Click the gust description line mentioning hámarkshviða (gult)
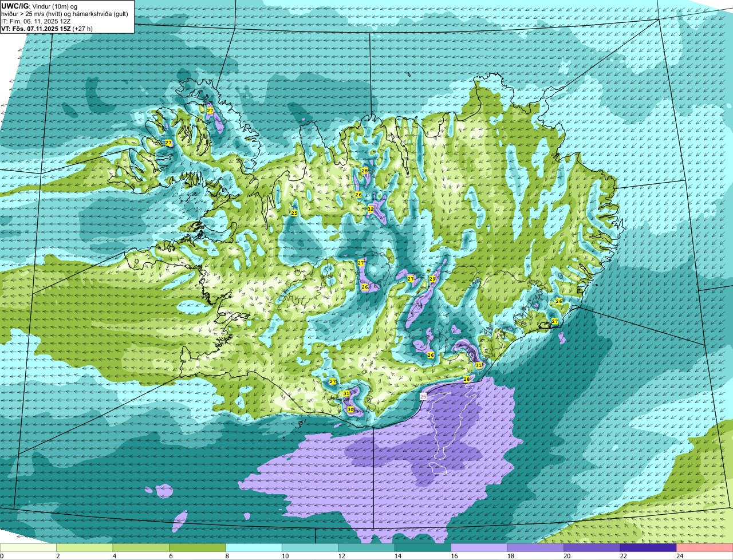 click(65, 14)
